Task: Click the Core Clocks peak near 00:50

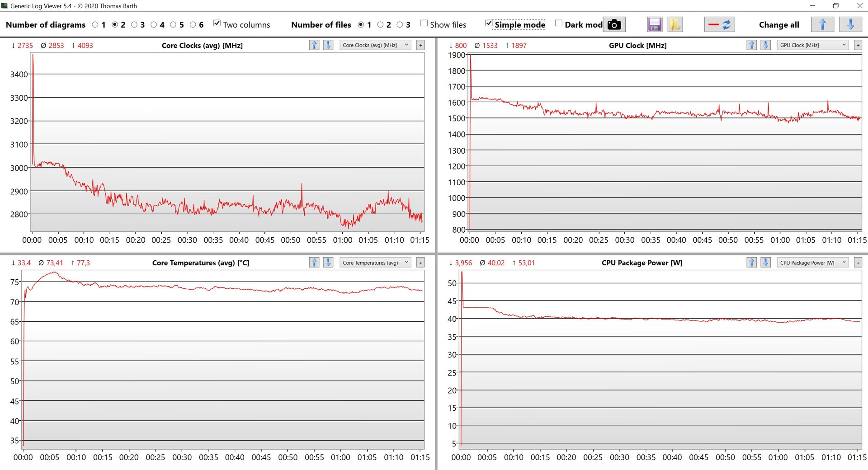Action: [x=302, y=184]
